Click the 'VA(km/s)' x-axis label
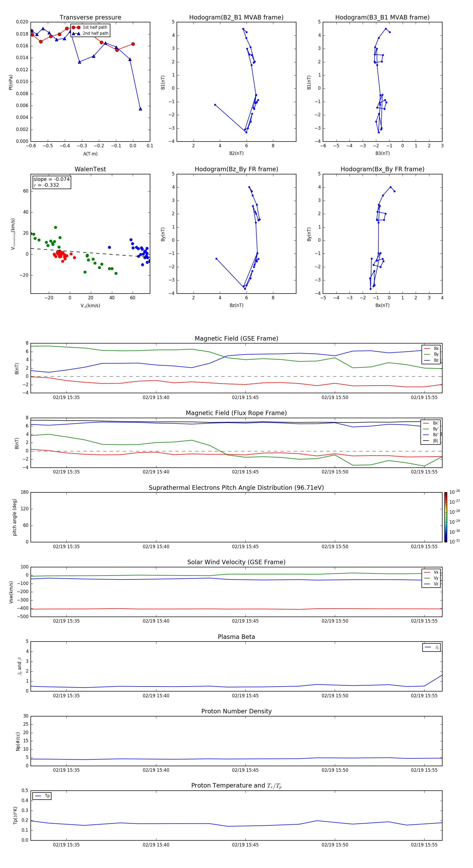473x868 pixels. (90, 306)
